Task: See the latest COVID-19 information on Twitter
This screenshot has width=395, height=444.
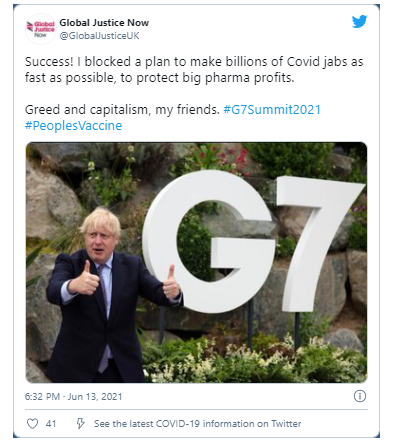Action: [197, 424]
